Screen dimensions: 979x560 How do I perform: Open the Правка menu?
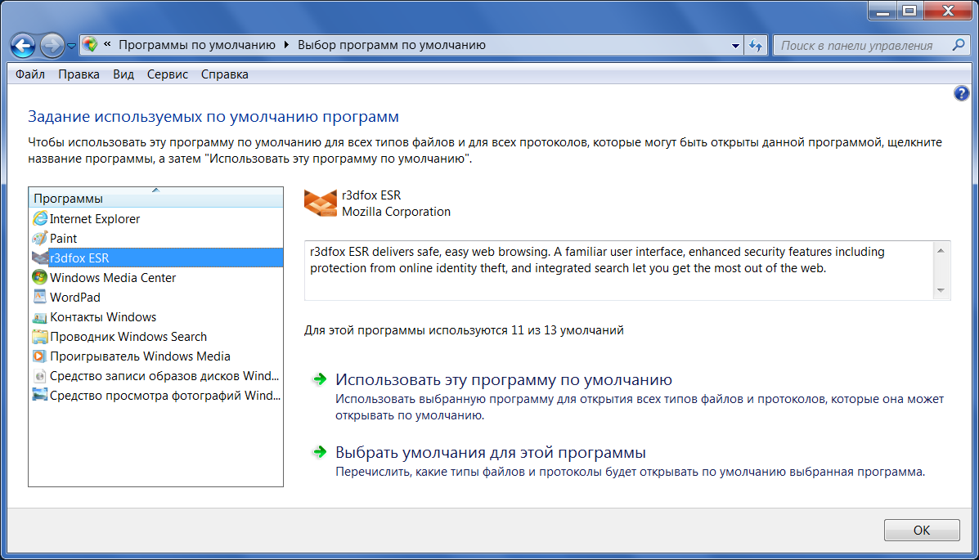79,74
